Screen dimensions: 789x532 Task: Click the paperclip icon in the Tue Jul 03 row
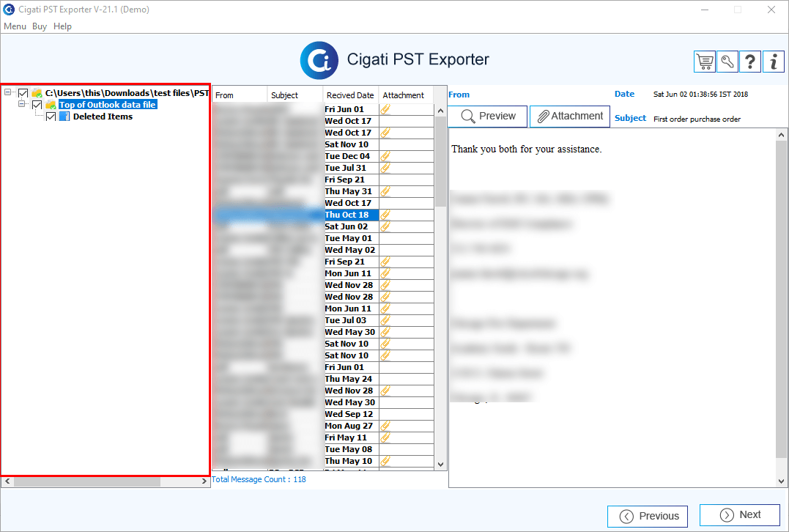click(385, 320)
